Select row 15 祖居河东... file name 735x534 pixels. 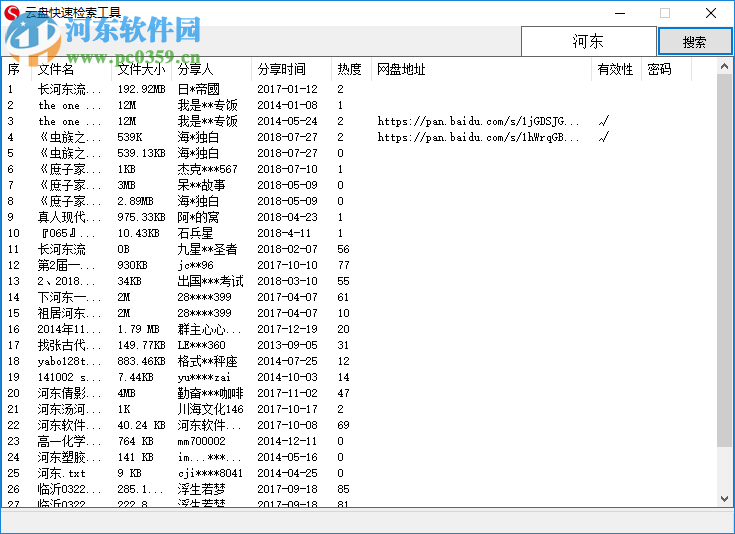69,313
